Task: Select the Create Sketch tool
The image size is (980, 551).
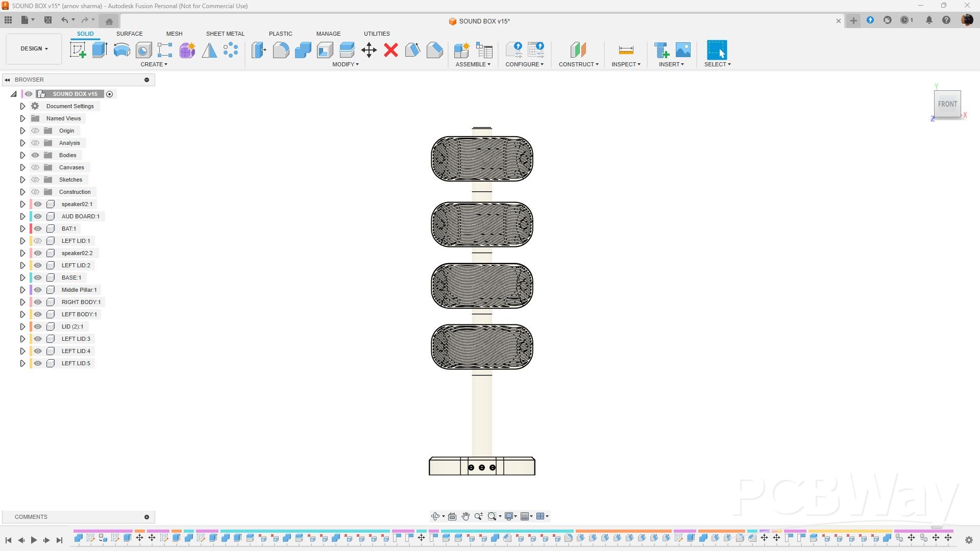Action: tap(78, 50)
